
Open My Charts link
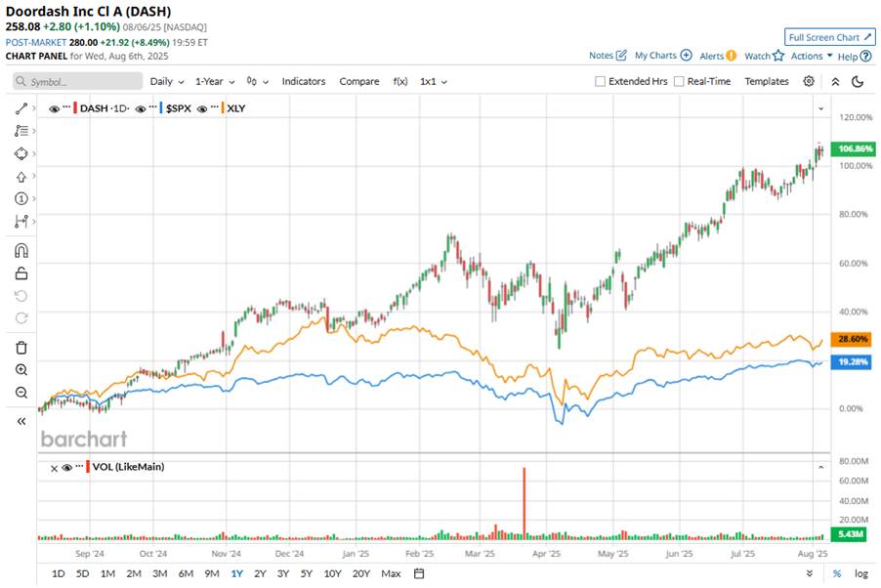pos(663,55)
